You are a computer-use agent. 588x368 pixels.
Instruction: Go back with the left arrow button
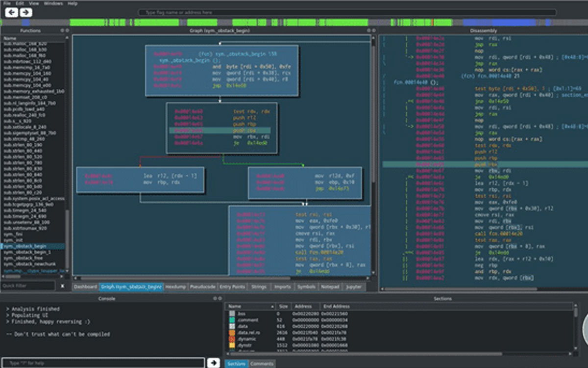tap(11, 12)
